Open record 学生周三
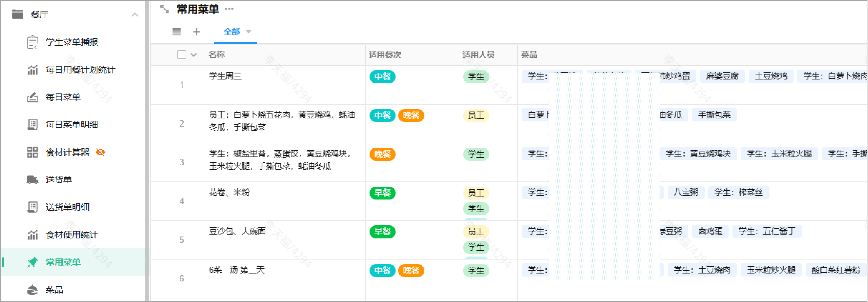Image resolution: width=868 pixels, height=302 pixels. tap(225, 76)
